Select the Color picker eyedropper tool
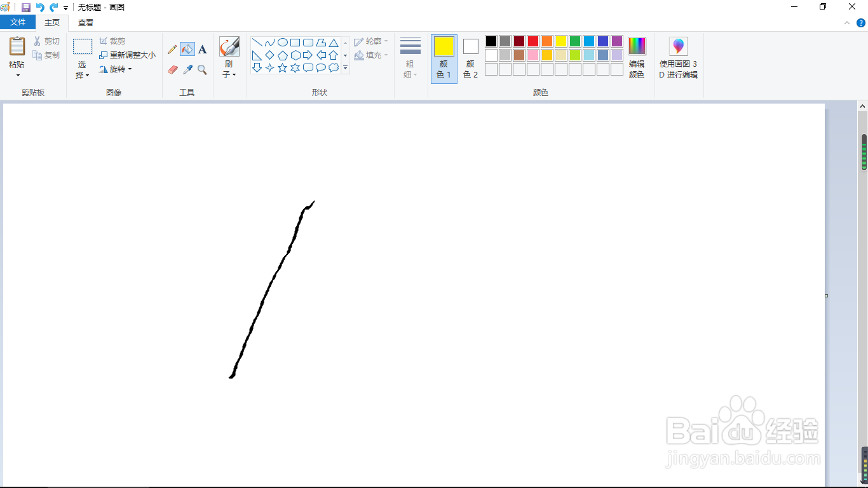Image resolution: width=868 pixels, height=488 pixels. tap(187, 69)
